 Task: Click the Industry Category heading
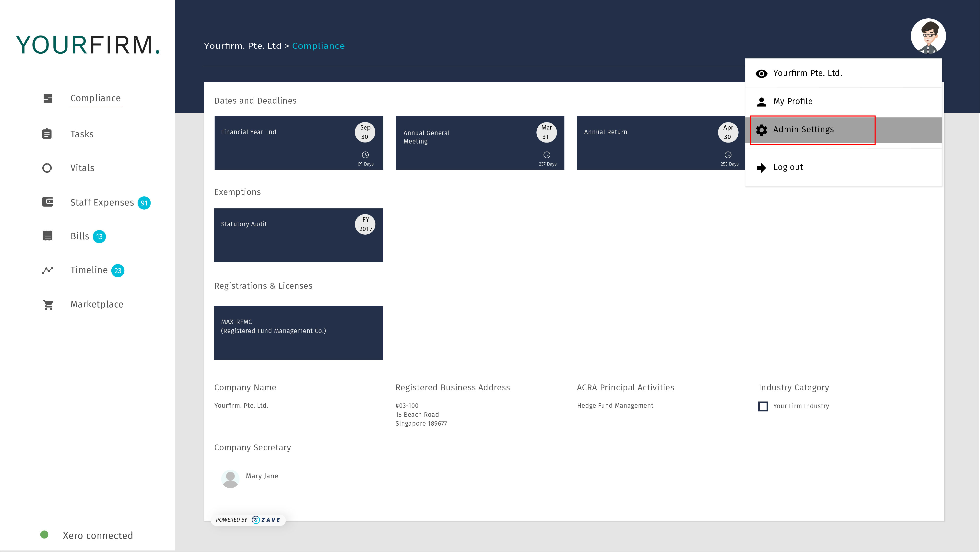click(x=794, y=387)
